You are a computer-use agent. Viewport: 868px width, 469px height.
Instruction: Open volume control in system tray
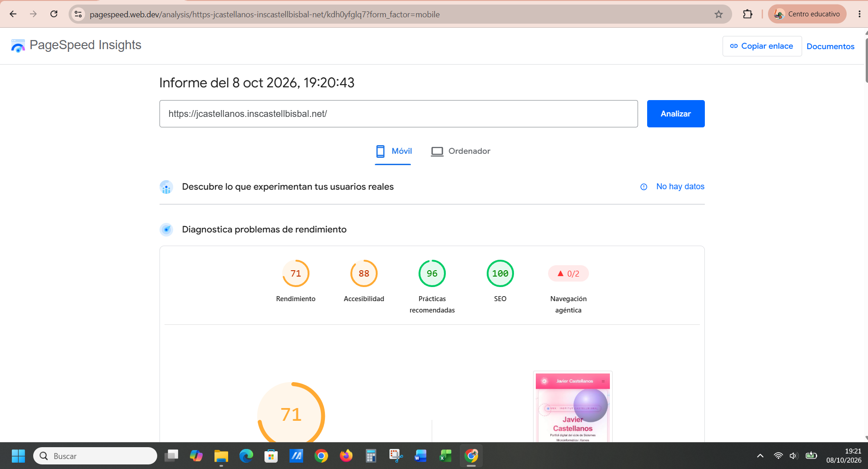point(794,456)
